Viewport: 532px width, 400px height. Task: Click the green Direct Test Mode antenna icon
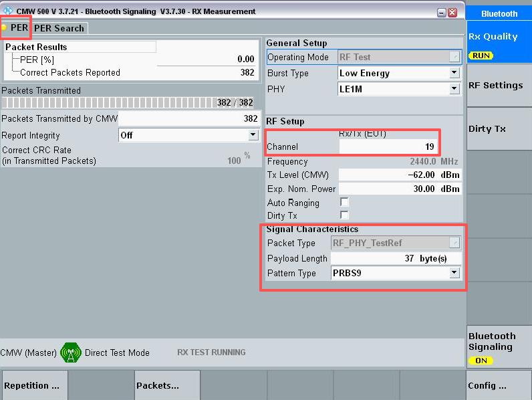click(x=71, y=353)
